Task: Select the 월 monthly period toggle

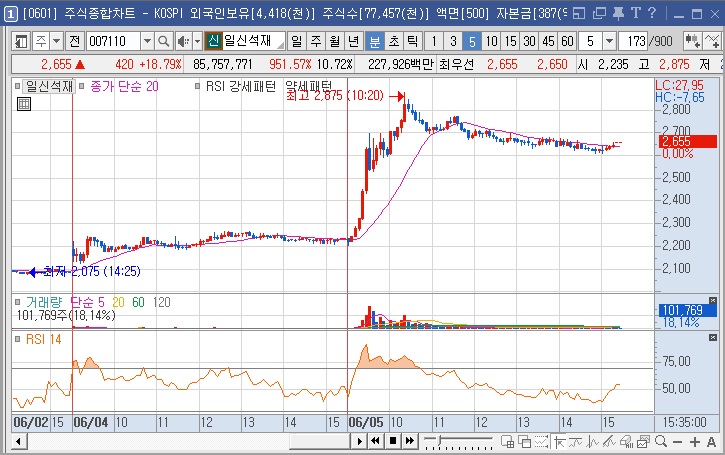Action: [x=335, y=41]
